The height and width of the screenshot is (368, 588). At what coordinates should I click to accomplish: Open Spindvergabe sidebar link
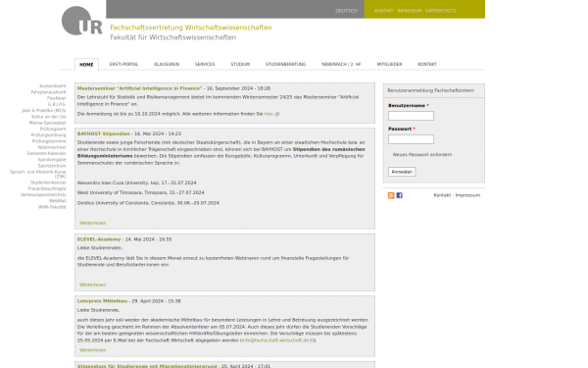(x=52, y=160)
